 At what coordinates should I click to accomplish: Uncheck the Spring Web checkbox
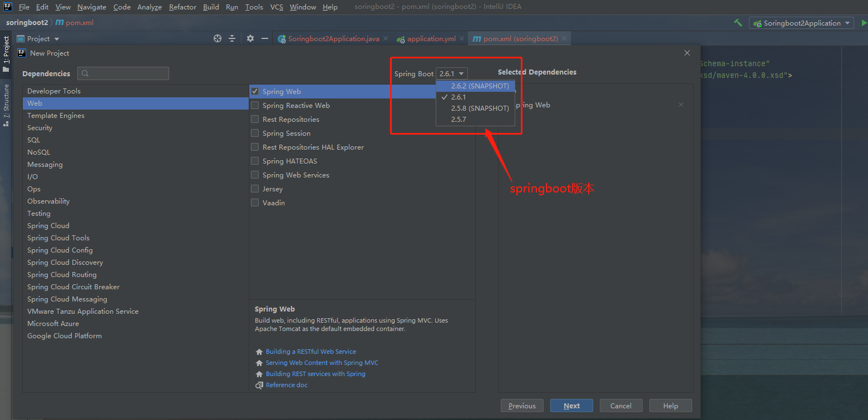point(255,91)
